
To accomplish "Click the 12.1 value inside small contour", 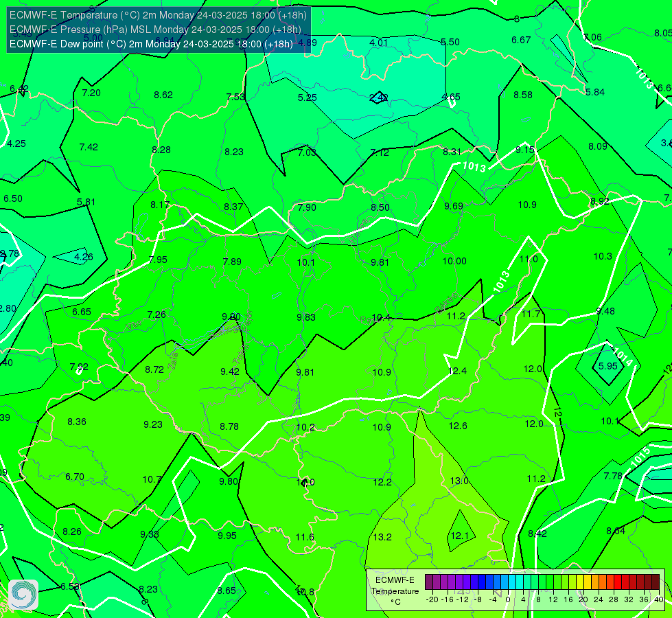I will [x=460, y=536].
